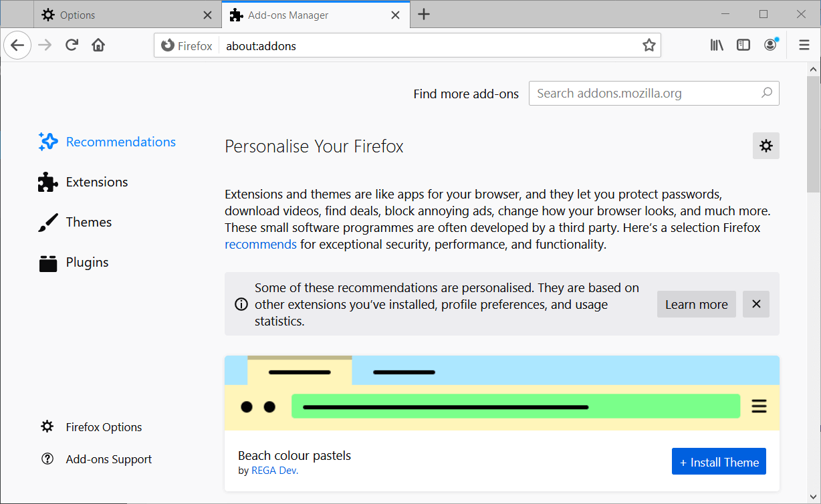821x504 pixels.
Task: Open the REGA Dev. author link
Action: pyautogui.click(x=275, y=471)
